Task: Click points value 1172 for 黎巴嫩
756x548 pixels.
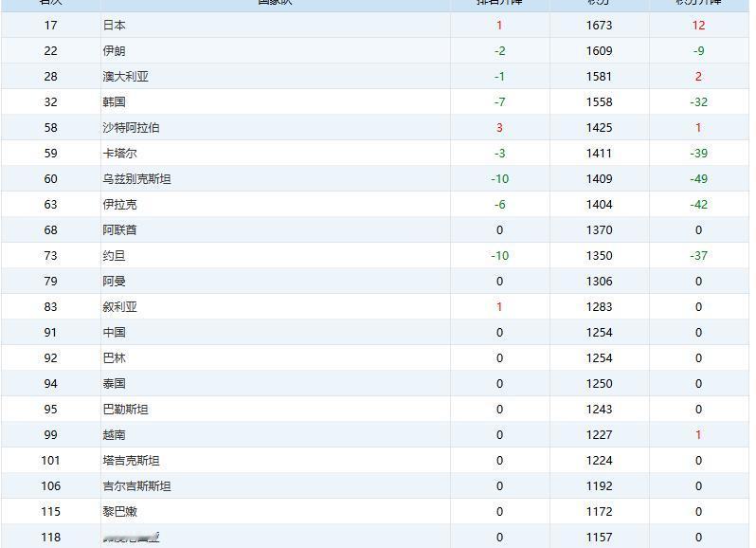Action: [600, 512]
